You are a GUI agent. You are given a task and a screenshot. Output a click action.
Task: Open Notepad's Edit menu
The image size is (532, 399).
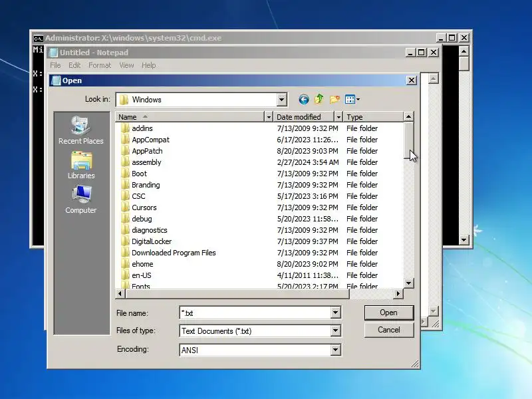coord(74,65)
